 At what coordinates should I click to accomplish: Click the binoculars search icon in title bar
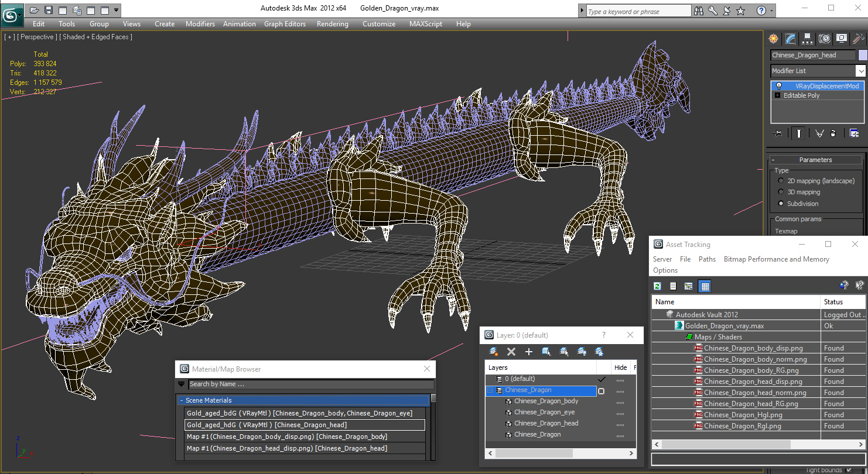point(699,11)
